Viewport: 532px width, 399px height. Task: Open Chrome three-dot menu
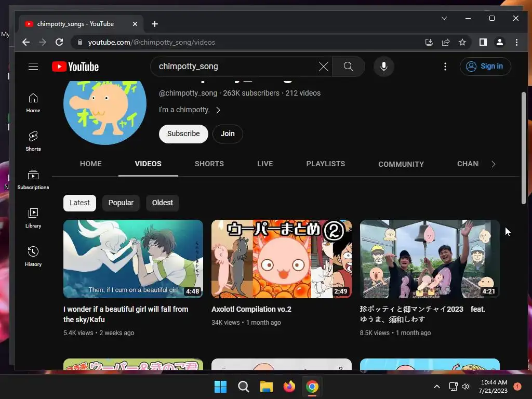(x=516, y=42)
